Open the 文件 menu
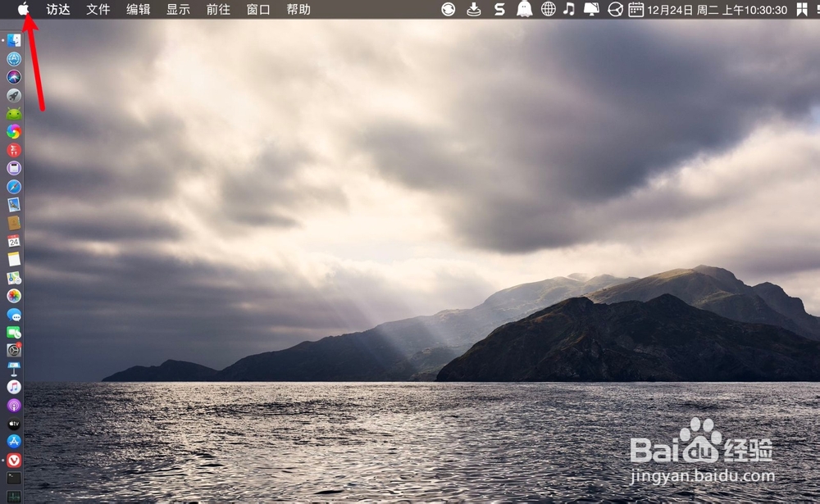 [x=98, y=9]
